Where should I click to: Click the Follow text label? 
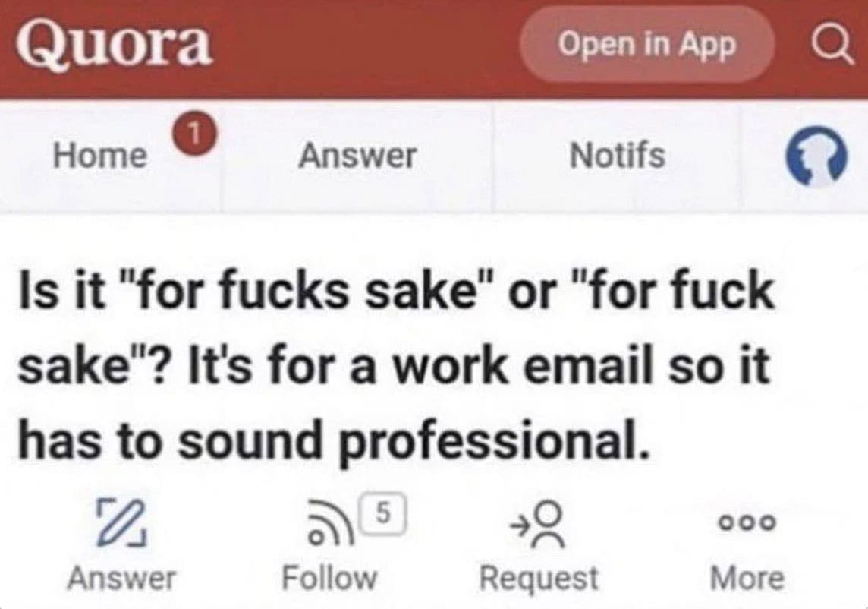click(x=329, y=579)
